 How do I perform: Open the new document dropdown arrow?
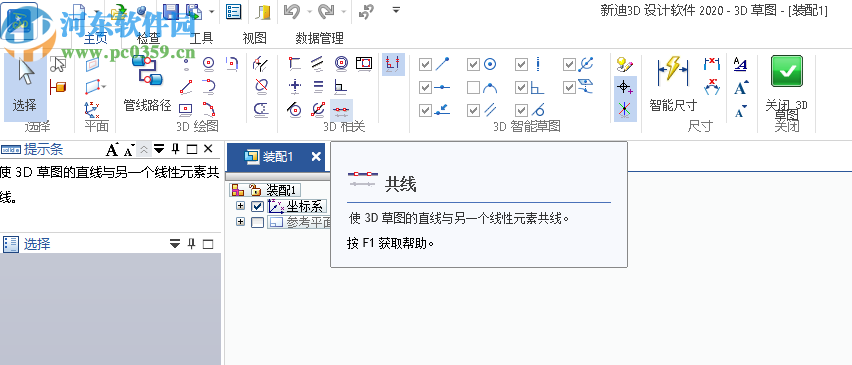(x=97, y=11)
